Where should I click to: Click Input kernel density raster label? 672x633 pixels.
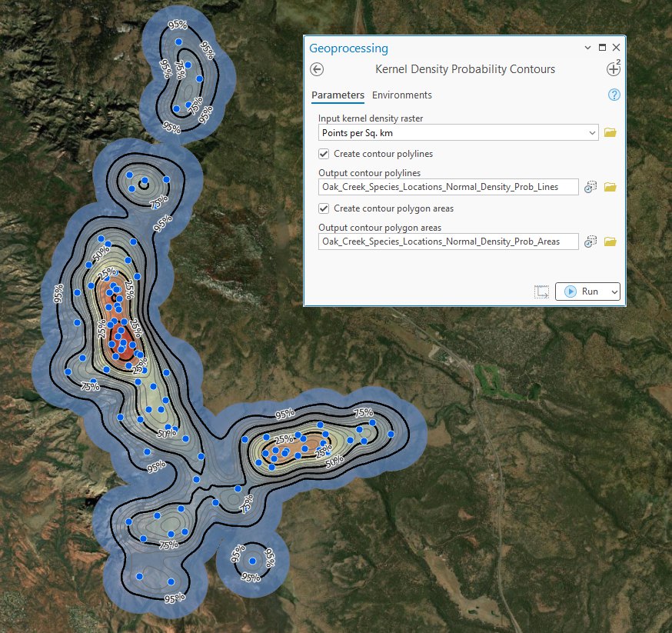[x=371, y=118]
